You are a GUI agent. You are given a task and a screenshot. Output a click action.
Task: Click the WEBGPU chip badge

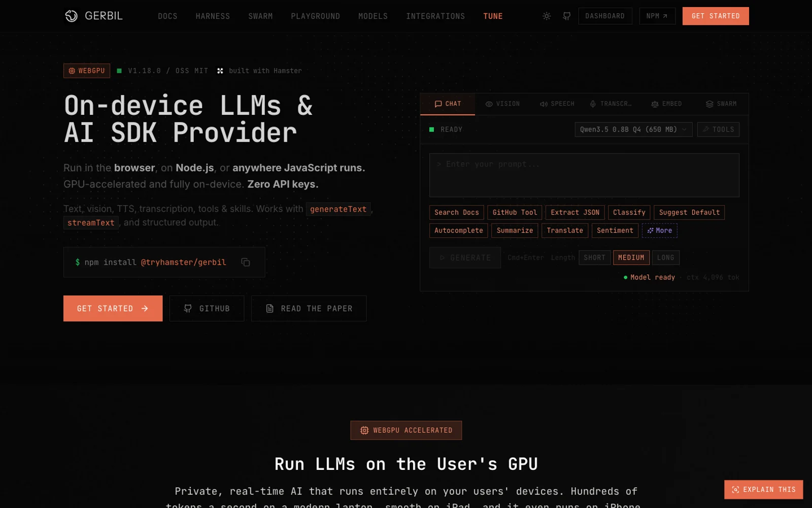(x=87, y=71)
